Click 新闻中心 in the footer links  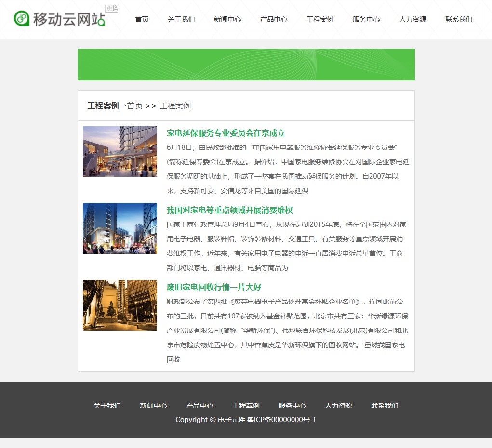pyautogui.click(x=153, y=406)
